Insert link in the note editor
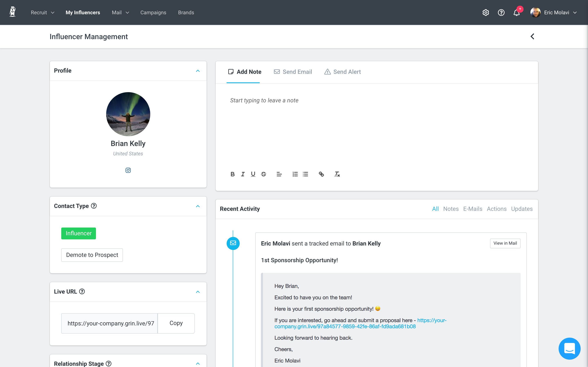 (321, 174)
